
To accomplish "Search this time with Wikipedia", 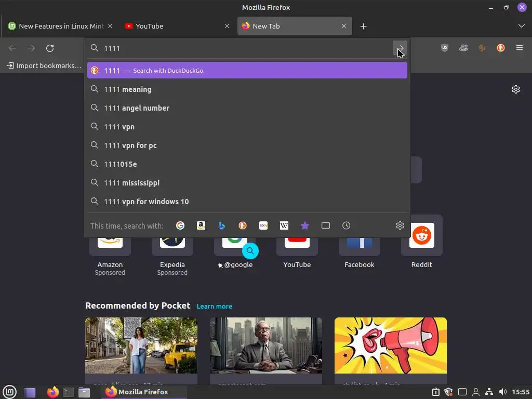I will point(284,225).
